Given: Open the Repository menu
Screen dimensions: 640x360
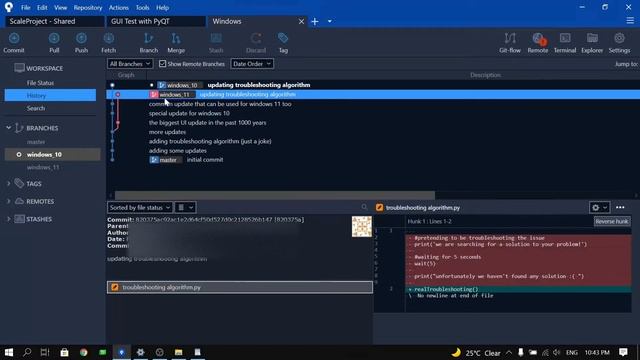Looking at the screenshot, I should (x=88, y=7).
